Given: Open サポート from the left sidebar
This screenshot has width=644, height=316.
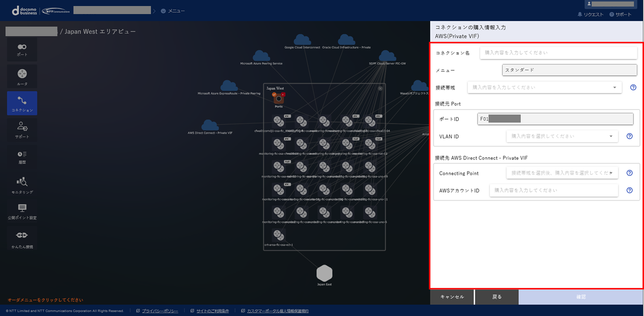Looking at the screenshot, I should [x=21, y=130].
